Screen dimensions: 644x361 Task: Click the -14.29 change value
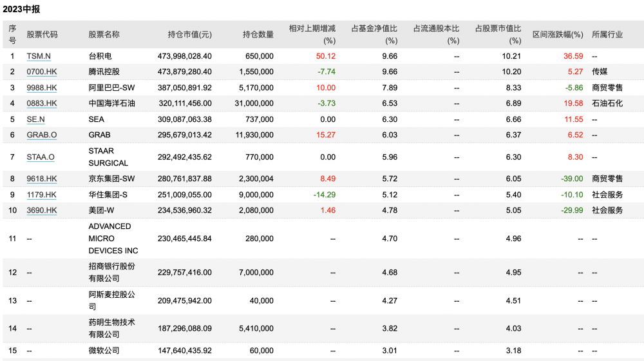pos(325,195)
